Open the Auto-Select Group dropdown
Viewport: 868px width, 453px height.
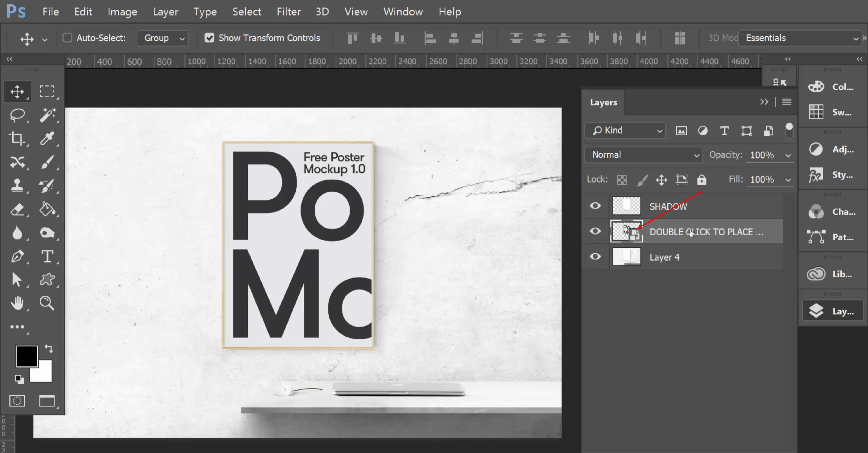tap(162, 38)
